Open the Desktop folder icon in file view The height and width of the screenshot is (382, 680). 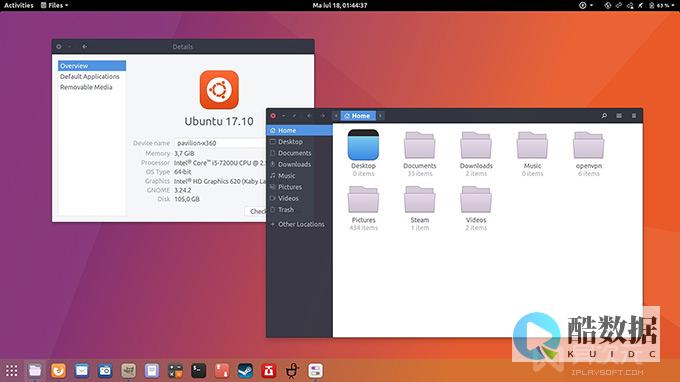point(363,145)
